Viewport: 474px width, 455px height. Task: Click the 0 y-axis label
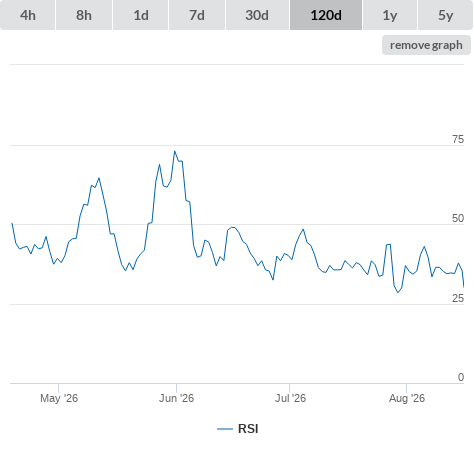point(461,377)
